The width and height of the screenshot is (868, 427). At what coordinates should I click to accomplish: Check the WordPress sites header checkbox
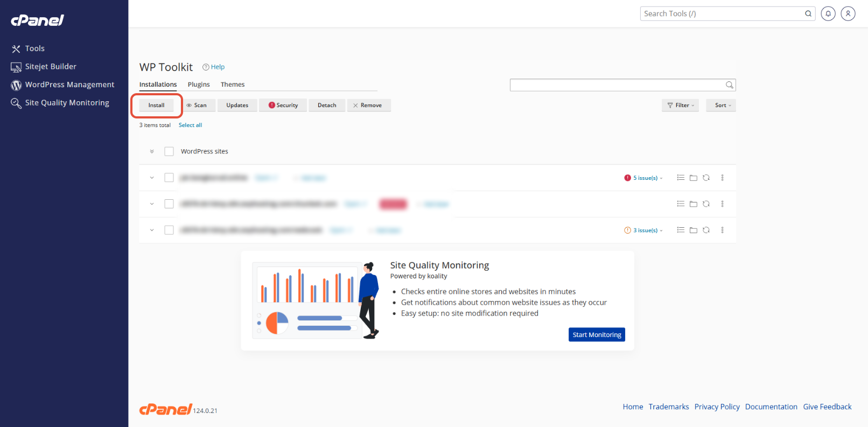point(169,151)
